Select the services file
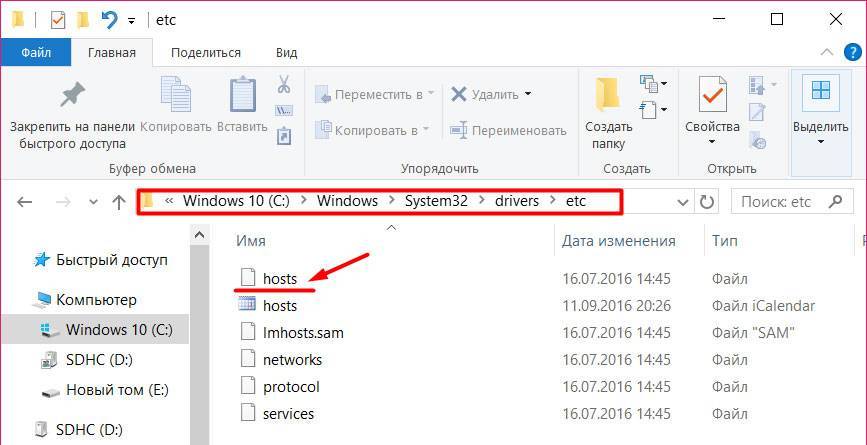Image resolution: width=867 pixels, height=445 pixels. (x=289, y=414)
